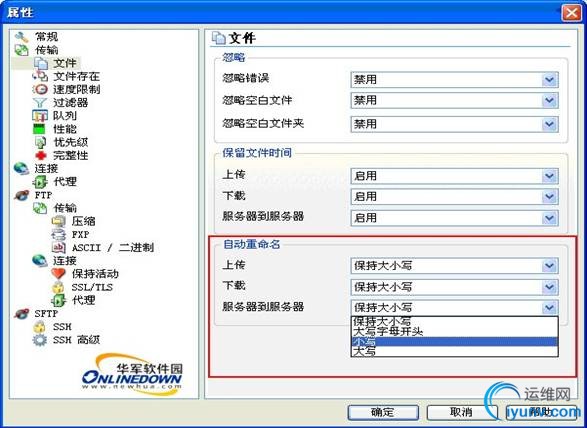Click the 取消 button
This screenshot has height=428, width=587.
coord(462,413)
